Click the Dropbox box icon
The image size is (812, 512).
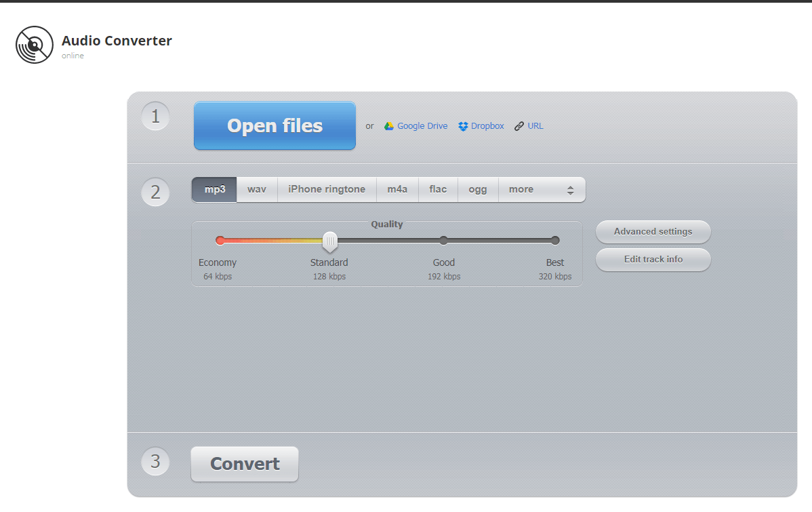463,126
